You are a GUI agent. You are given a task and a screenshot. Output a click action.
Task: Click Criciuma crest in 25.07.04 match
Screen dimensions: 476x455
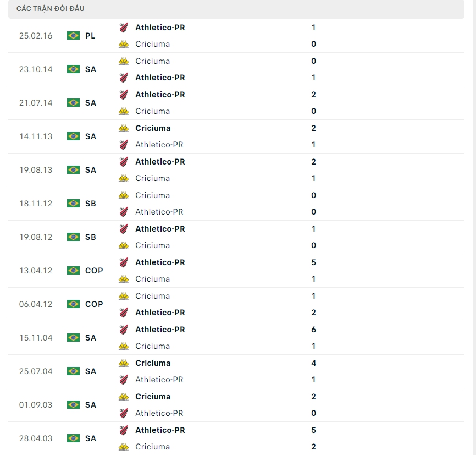coord(124,363)
